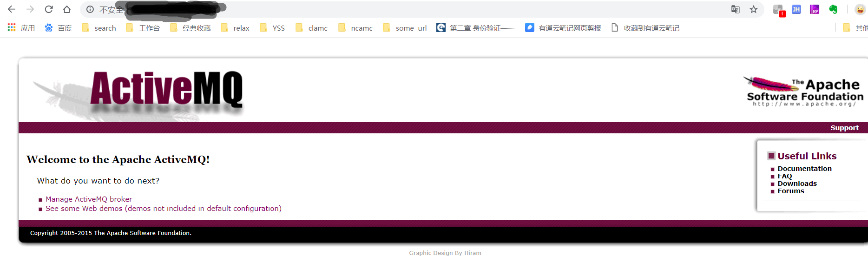Open the Baidu bookmark

pos(58,28)
